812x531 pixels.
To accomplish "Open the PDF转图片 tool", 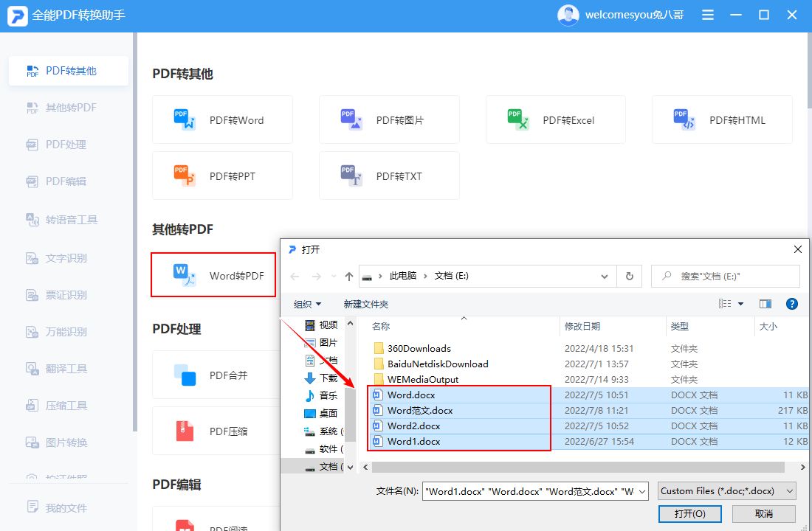I will click(351, 119).
